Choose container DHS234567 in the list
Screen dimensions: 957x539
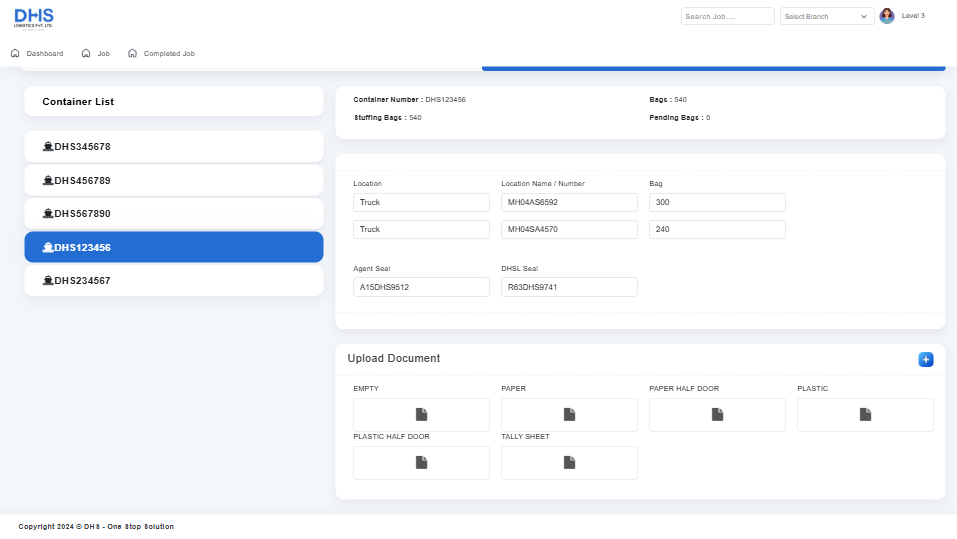coord(173,281)
